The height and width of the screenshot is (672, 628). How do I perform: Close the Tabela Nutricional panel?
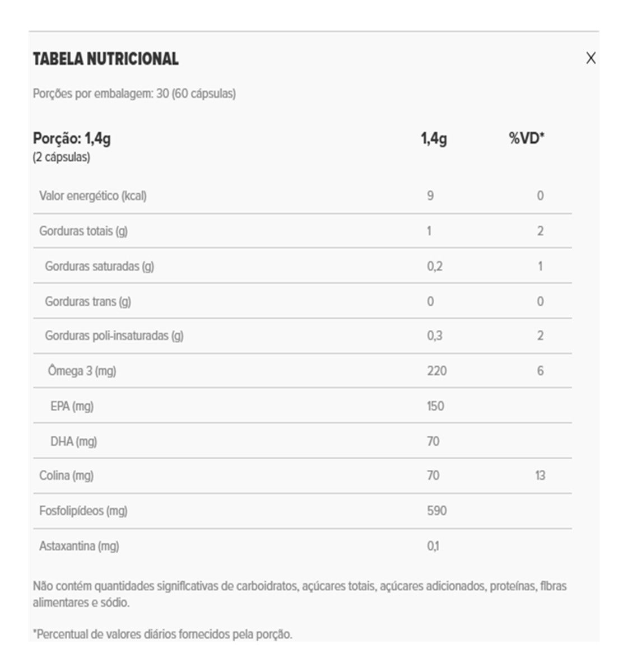tap(590, 58)
